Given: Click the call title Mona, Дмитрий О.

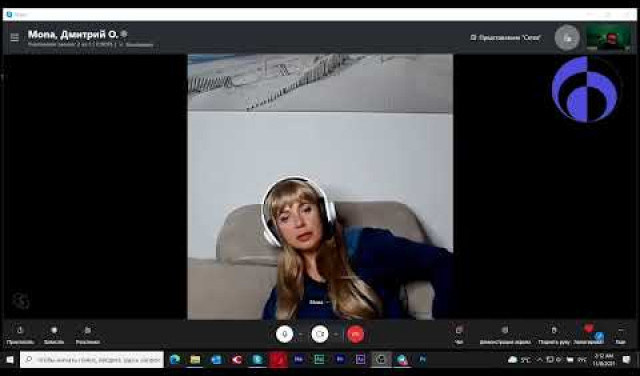Looking at the screenshot, I should coord(73,34).
